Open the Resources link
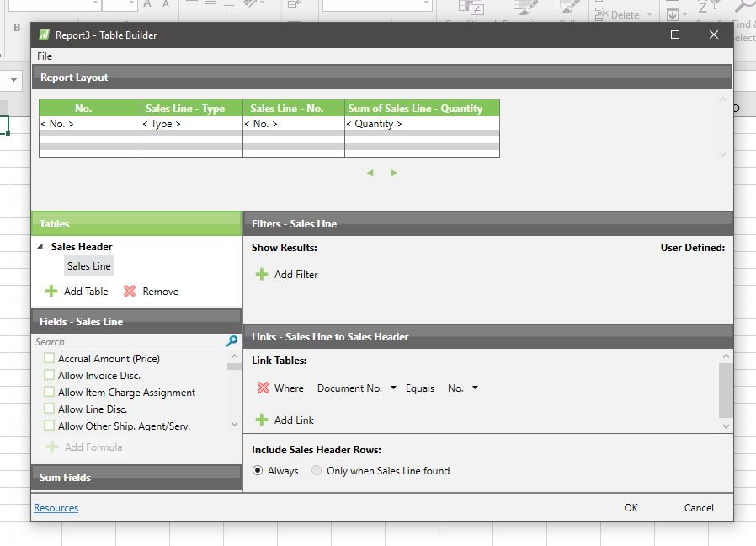The width and height of the screenshot is (756, 546). point(56,507)
